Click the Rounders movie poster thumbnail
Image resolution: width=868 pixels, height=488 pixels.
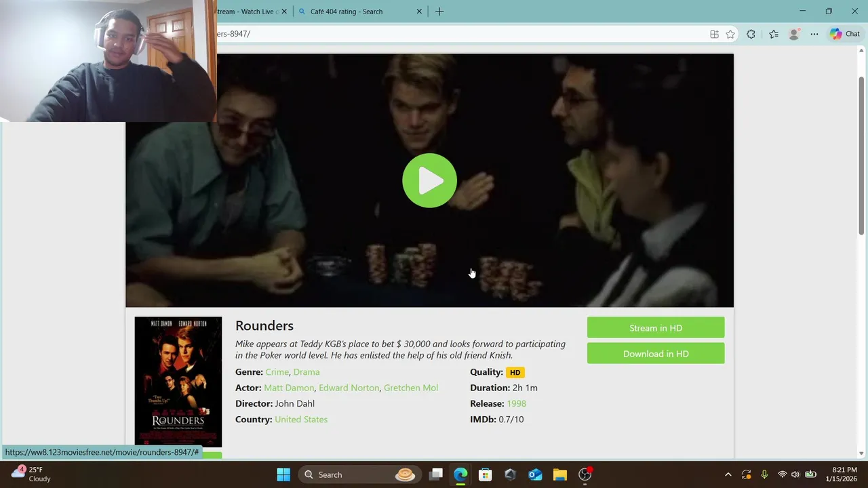pos(178,382)
